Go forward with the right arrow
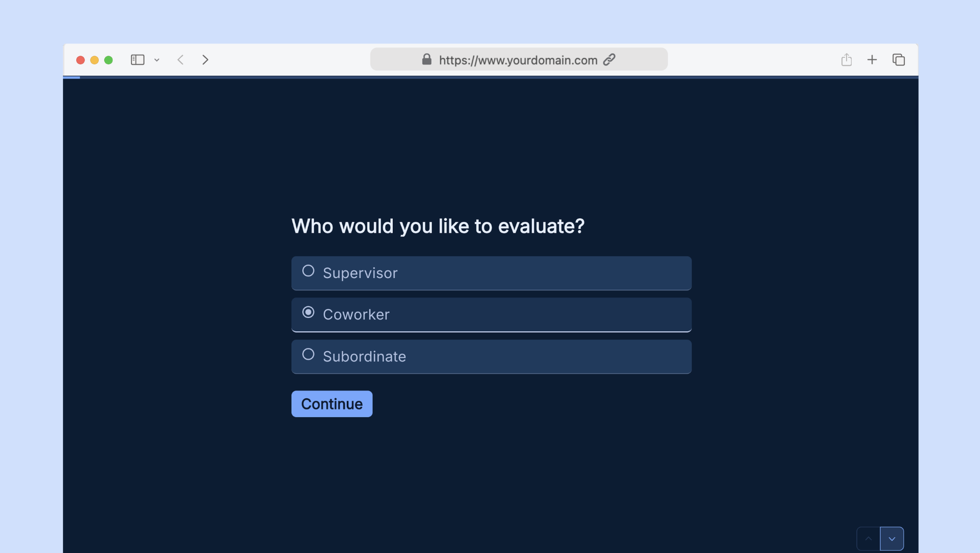The height and width of the screenshot is (553, 980). [205, 60]
